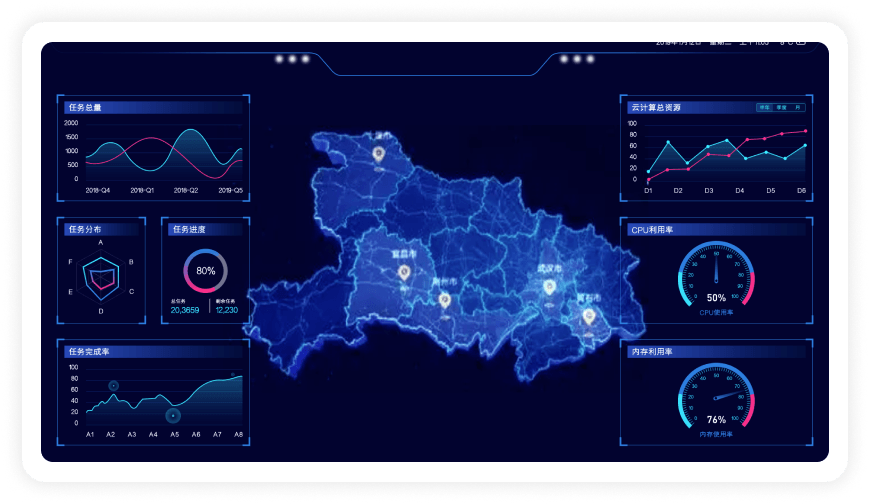The height and width of the screenshot is (504, 870).
Task: Click the D6 pink data point
Action: [x=805, y=131]
